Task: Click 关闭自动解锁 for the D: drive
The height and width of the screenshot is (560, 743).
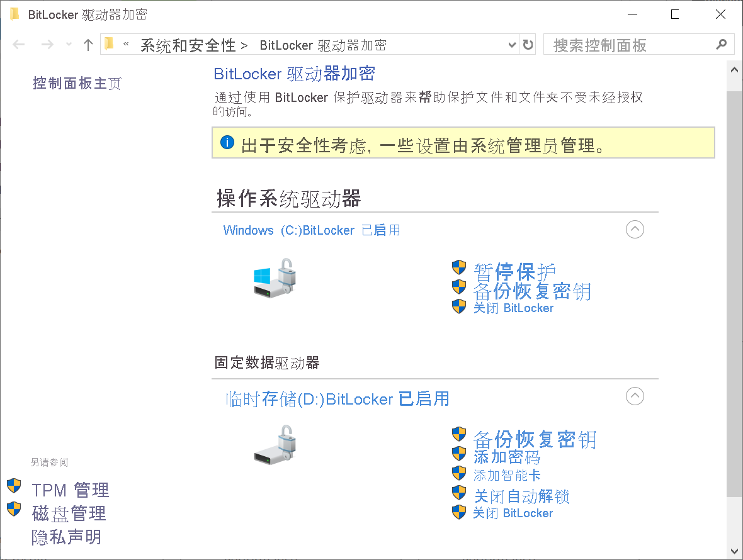Action: click(x=521, y=496)
